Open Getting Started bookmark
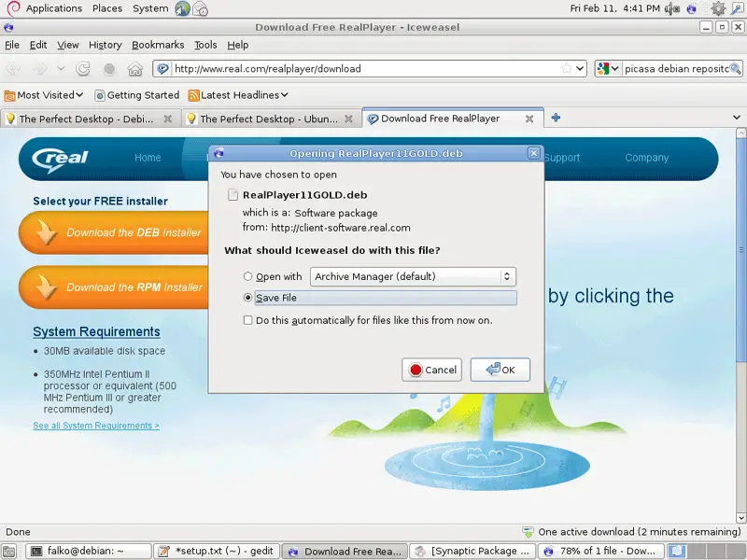The image size is (747, 560). (137, 95)
